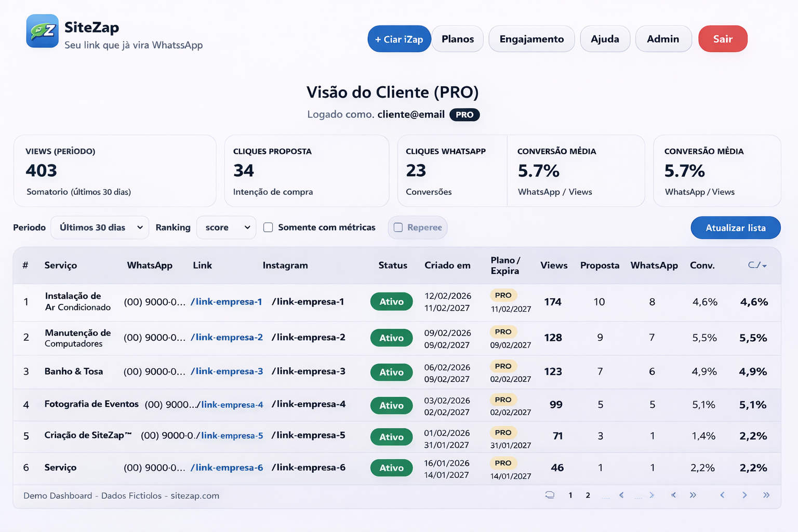
Task: Toggle the 'Reperee' checkbox
Action: [x=398, y=228]
